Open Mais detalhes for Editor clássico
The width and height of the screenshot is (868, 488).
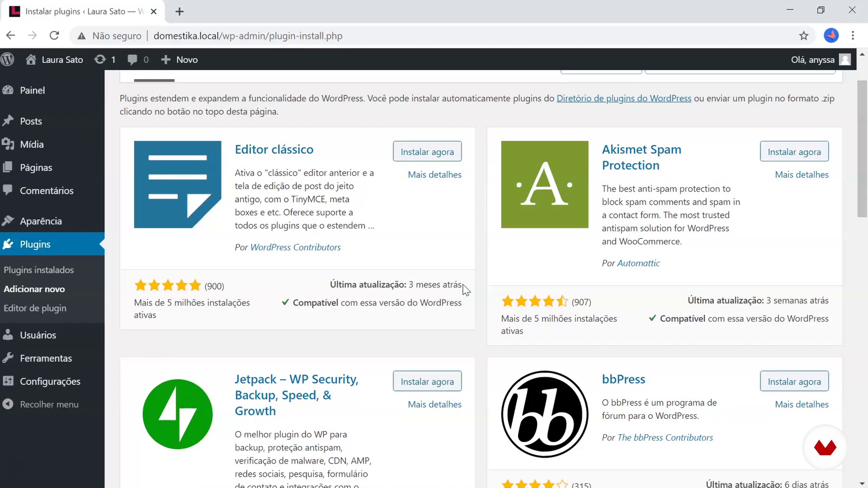(x=434, y=174)
